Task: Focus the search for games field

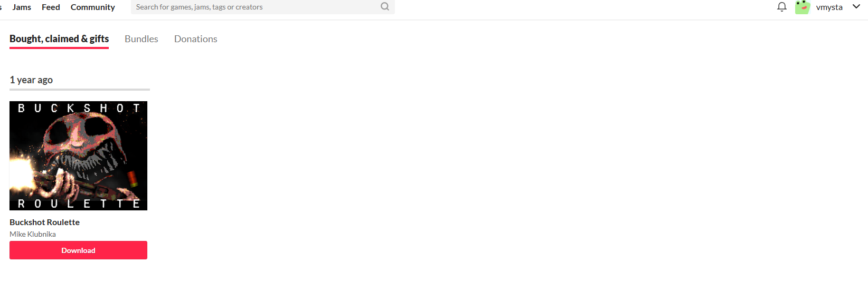Action: point(256,7)
